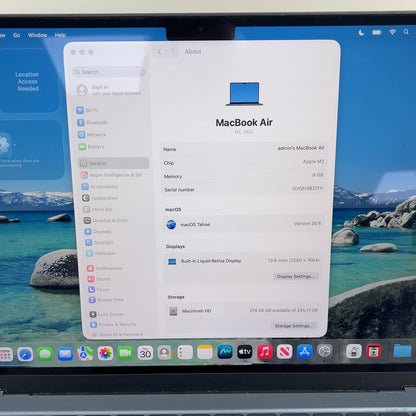Viewport: 416px width, 416px height.
Task: Open Wi-Fi settings in sidebar
Action: click(x=87, y=110)
